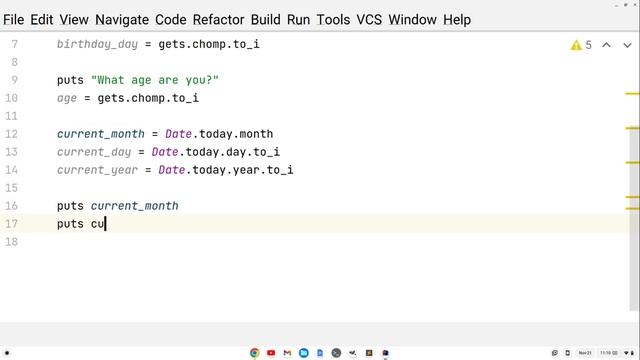Viewport: 640px width, 360px height.
Task: Click the warnings count 5 indicator
Action: click(x=588, y=45)
